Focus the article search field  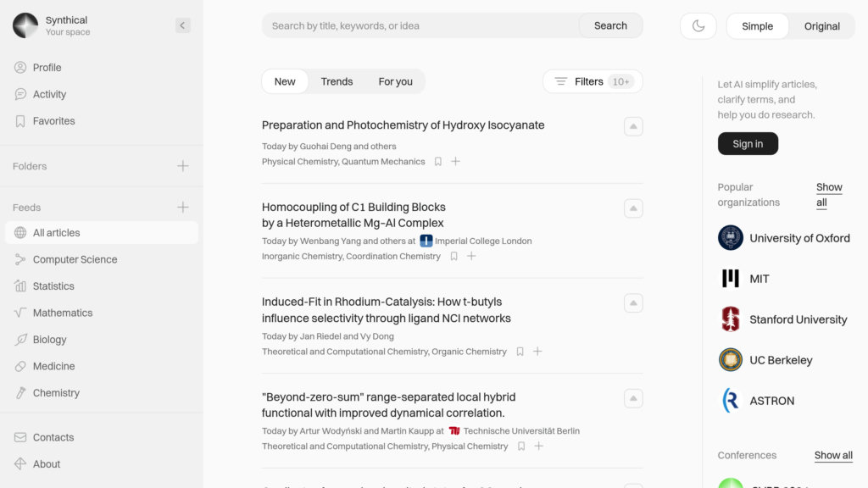pyautogui.click(x=420, y=25)
